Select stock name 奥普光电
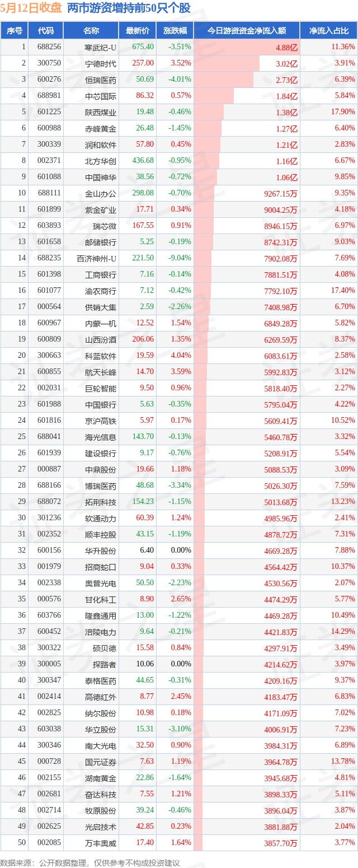358x868 pixels. click(x=100, y=583)
